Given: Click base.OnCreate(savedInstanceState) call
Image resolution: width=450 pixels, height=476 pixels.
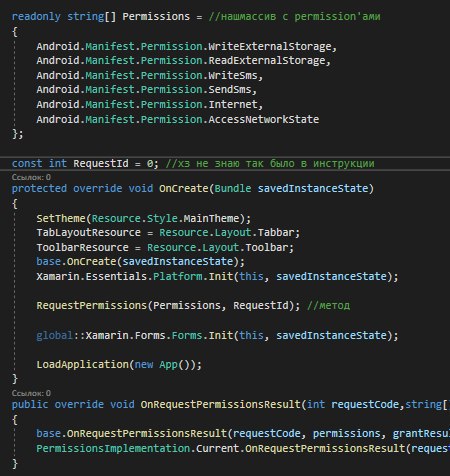Looking at the screenshot, I should 140,262.
